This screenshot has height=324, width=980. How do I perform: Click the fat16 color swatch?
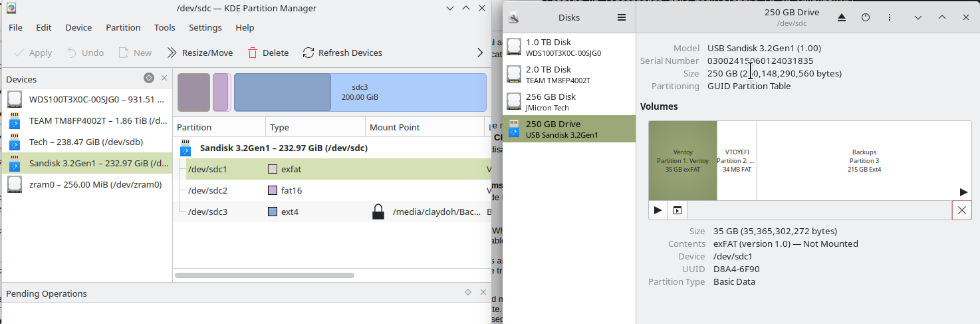[x=273, y=190]
